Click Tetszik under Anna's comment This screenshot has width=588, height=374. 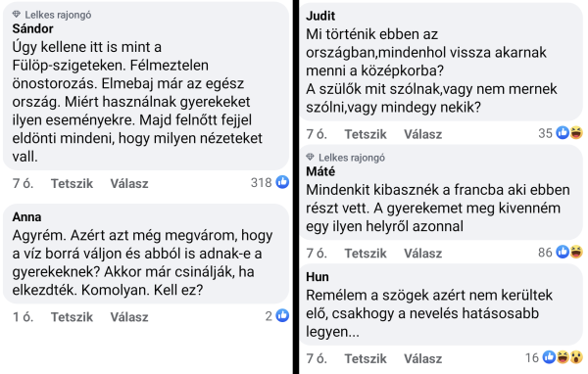click(x=72, y=317)
